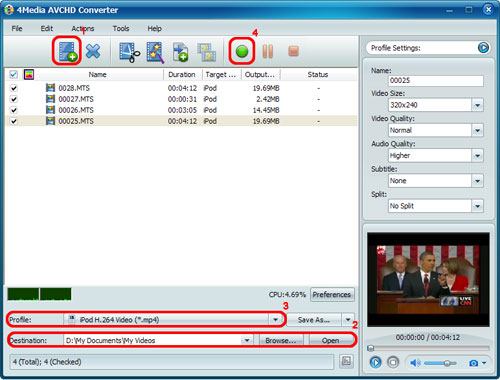This screenshot has height=380, width=500.
Task: Adjust the preview volume slider
Action: [x=440, y=363]
